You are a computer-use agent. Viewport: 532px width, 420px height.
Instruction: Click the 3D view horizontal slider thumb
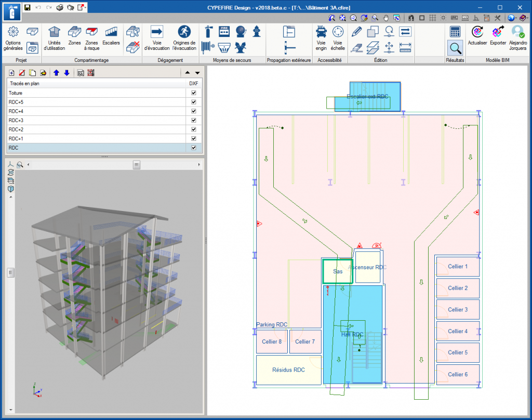136,165
